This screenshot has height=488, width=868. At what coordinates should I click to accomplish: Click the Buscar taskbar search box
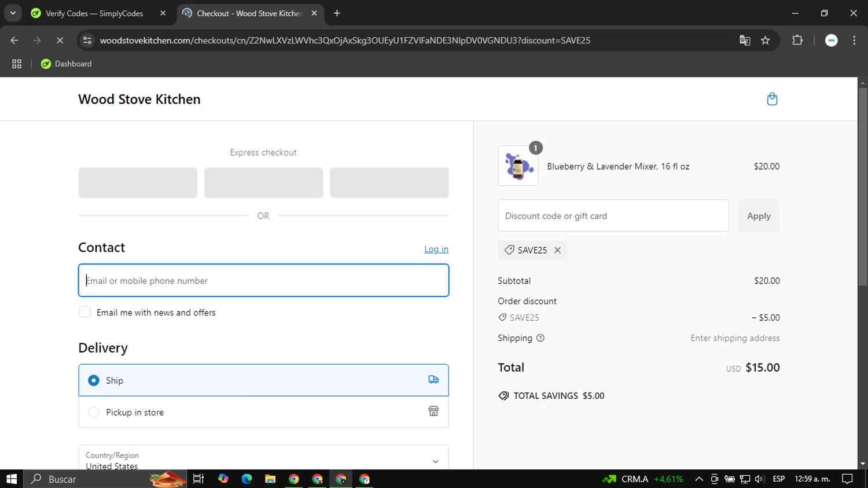point(105,479)
